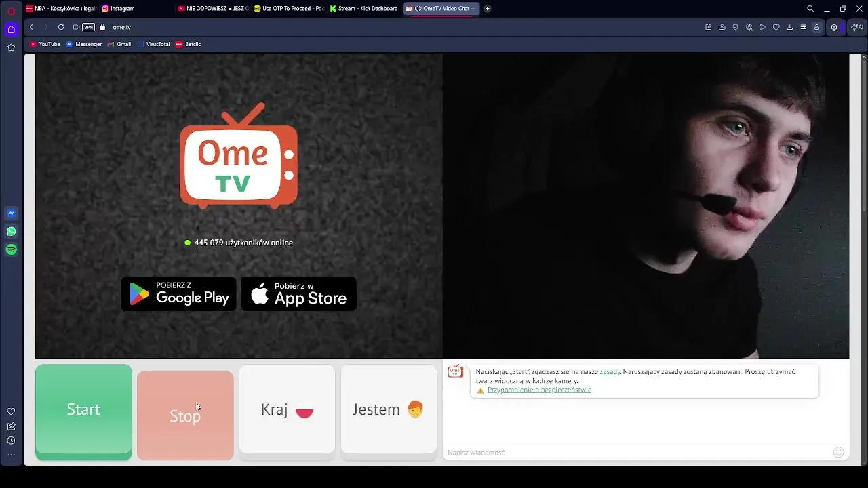Open the Gmail bookmark
The height and width of the screenshot is (488, 868).
click(x=119, y=44)
